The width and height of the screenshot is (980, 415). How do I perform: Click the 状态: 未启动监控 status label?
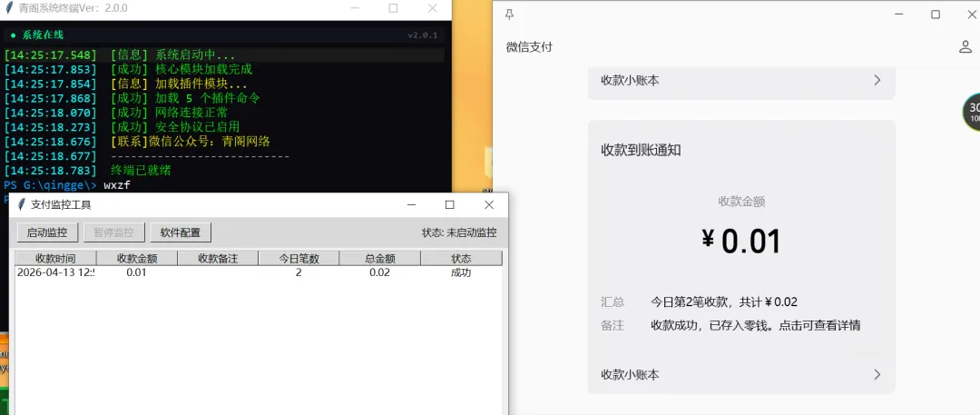pyautogui.click(x=459, y=232)
